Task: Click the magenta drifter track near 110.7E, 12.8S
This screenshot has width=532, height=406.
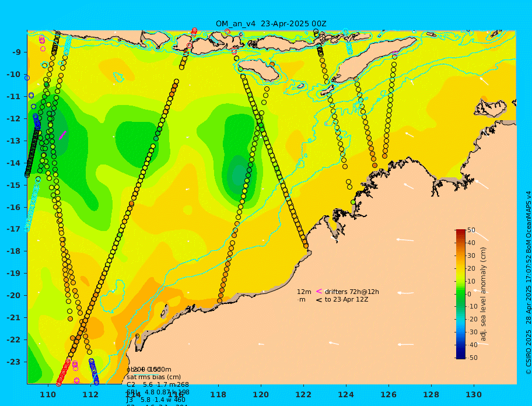Action: (62, 135)
